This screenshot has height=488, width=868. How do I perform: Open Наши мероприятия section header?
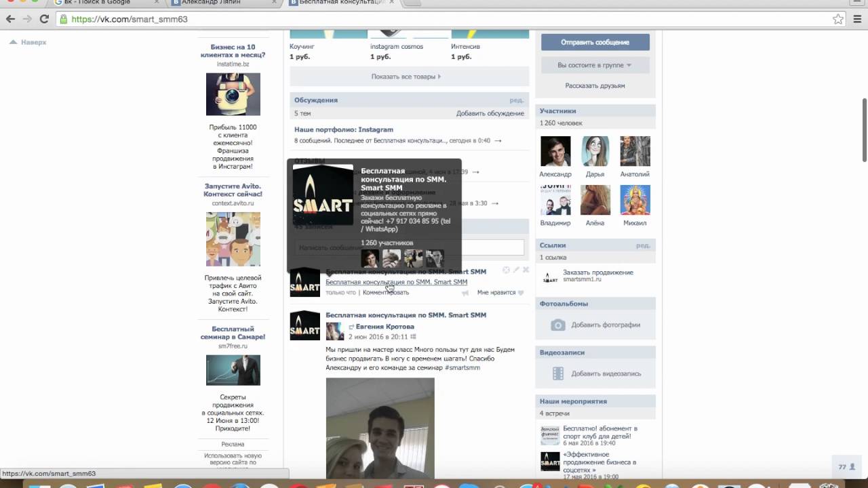[573, 401]
